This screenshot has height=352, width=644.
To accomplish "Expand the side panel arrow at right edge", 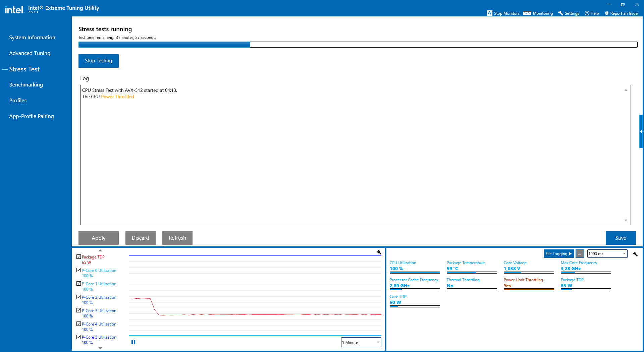I will [x=641, y=131].
